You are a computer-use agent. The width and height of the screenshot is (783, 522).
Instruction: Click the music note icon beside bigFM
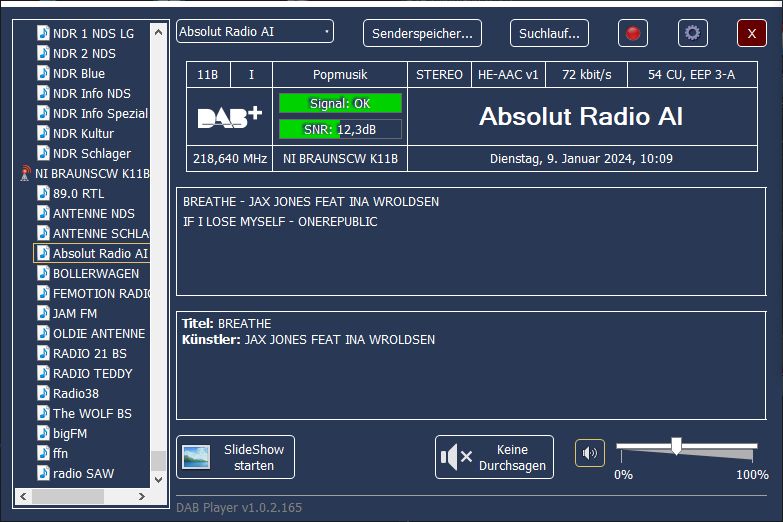point(43,433)
